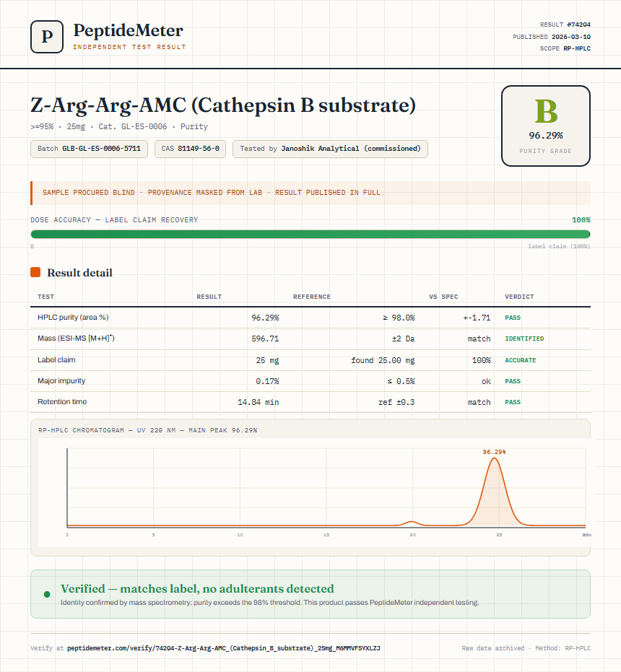Click the SCOPE RP-HPLC text
The image size is (621, 672).
coord(565,48)
